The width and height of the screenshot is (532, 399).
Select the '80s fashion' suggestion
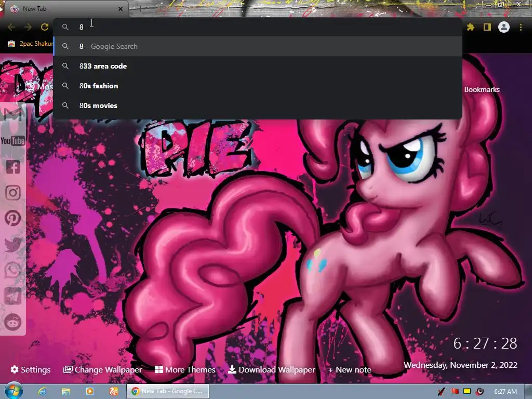(x=258, y=86)
